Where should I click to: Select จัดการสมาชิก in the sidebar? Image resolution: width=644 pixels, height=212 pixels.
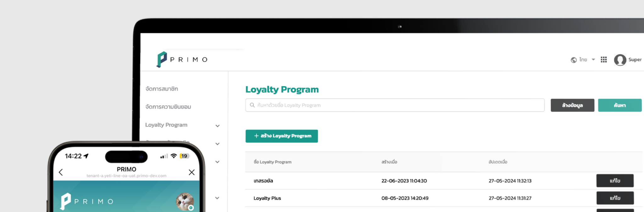(162, 89)
